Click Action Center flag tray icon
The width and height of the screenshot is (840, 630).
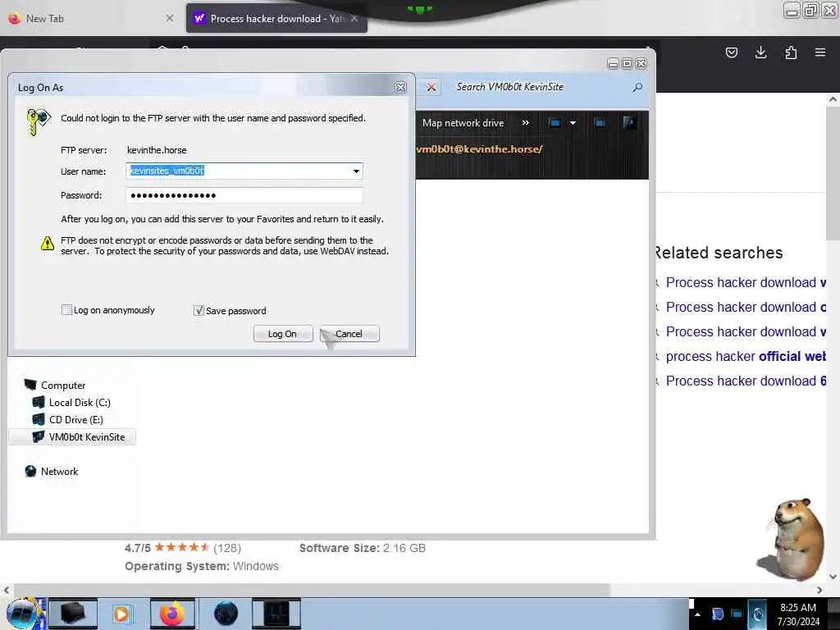pyautogui.click(x=717, y=614)
